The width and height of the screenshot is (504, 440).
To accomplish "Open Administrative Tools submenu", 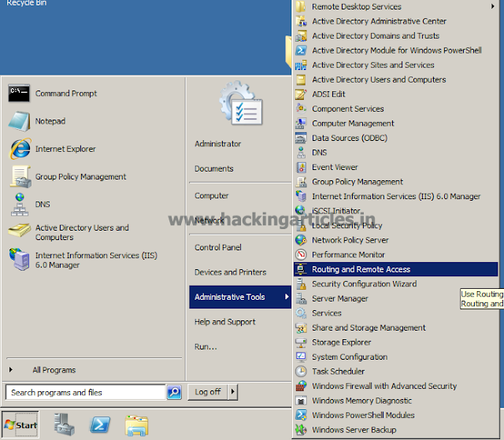I will click(240, 297).
